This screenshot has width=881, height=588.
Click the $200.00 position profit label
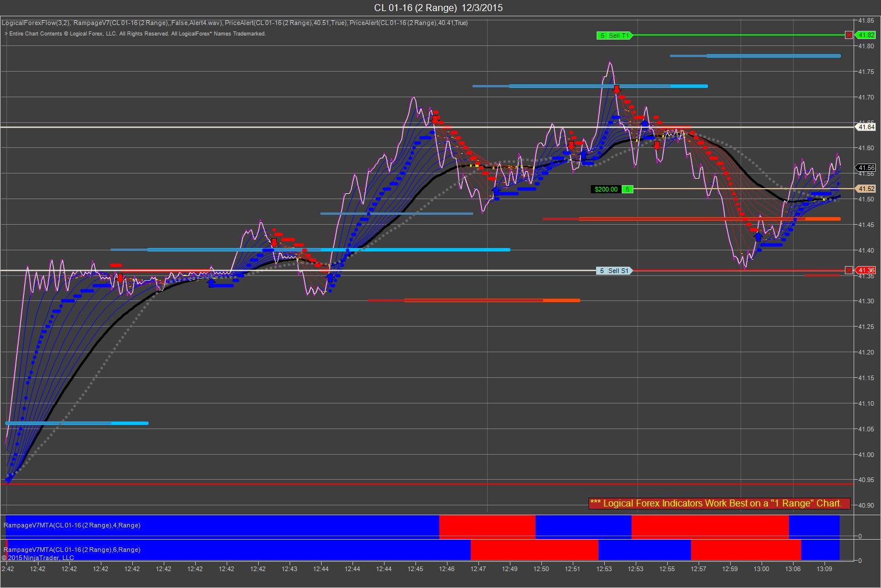pos(606,189)
